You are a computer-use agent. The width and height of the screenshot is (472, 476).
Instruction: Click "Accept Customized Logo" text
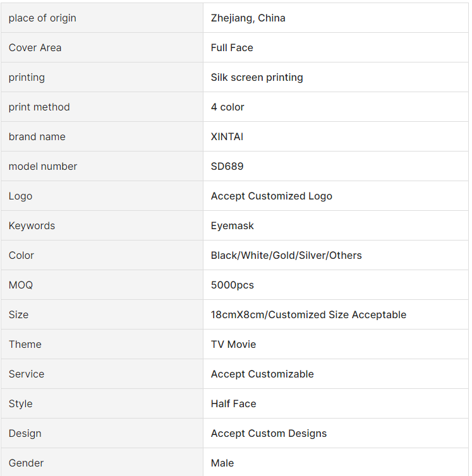[x=272, y=196]
